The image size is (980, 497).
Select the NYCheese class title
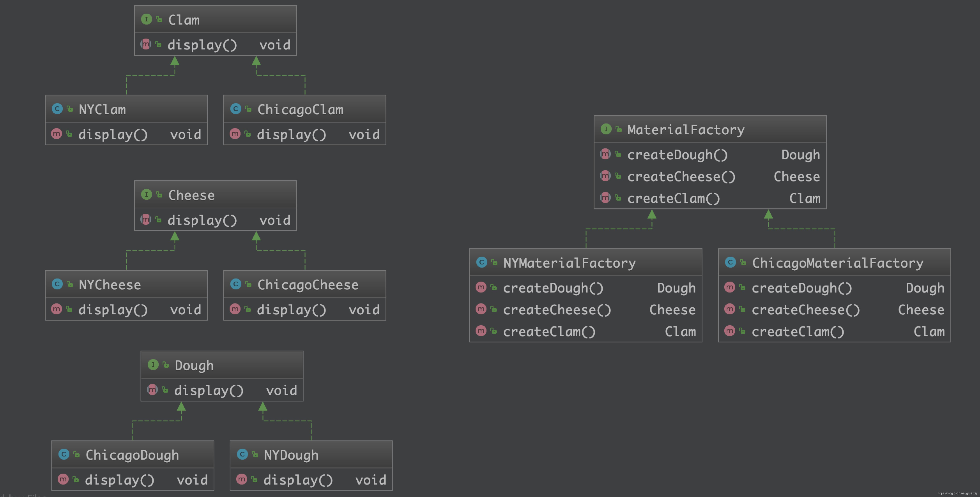point(110,285)
